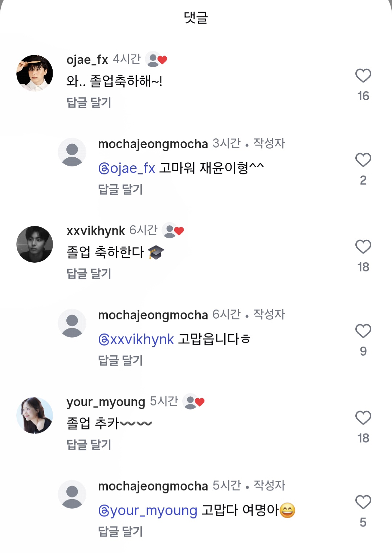The height and width of the screenshot is (553, 392).
Task: Tap ojae_fx friend heart badge
Action: [156, 59]
